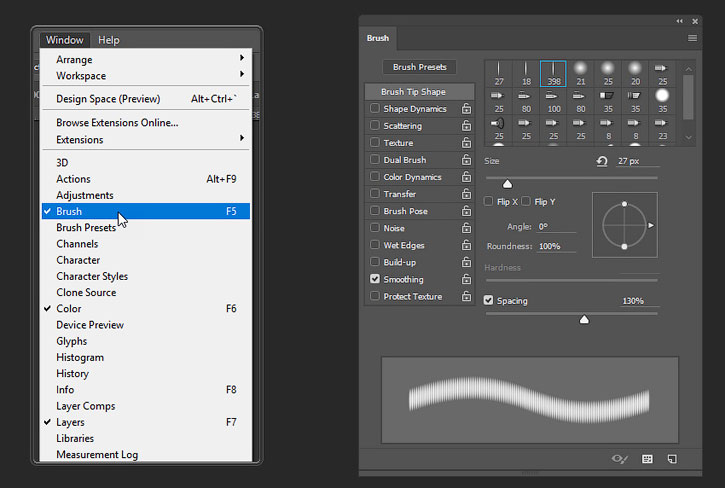Toggle the lock icon next to Protect Texture
This screenshot has height=488, width=725.
coord(467,297)
